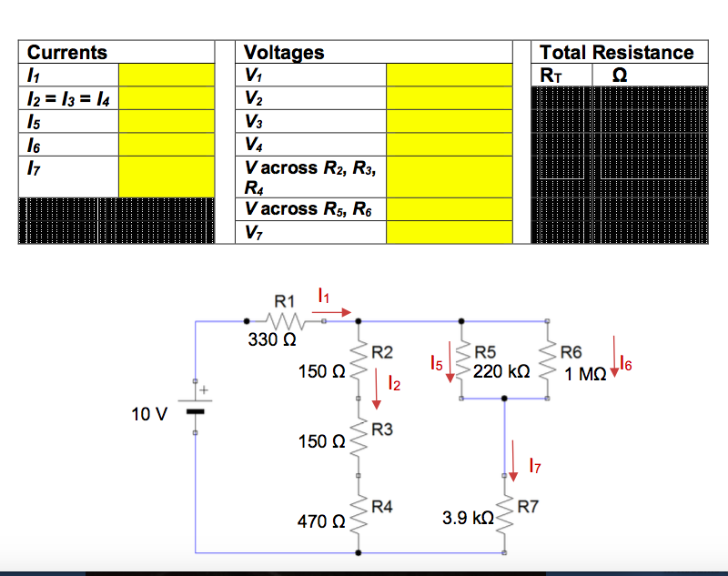Click the yellow I6 value cell
Viewport: 728px width, 576px height.
164,144
